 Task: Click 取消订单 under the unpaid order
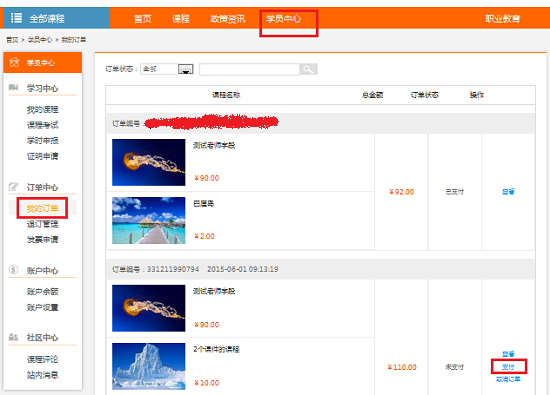tap(508, 379)
